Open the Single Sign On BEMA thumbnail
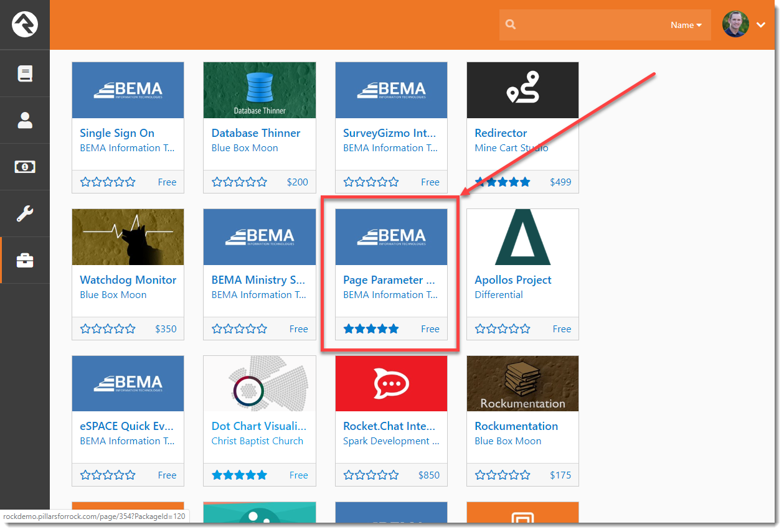Image resolution: width=784 pixels, height=532 pixels. (128, 90)
